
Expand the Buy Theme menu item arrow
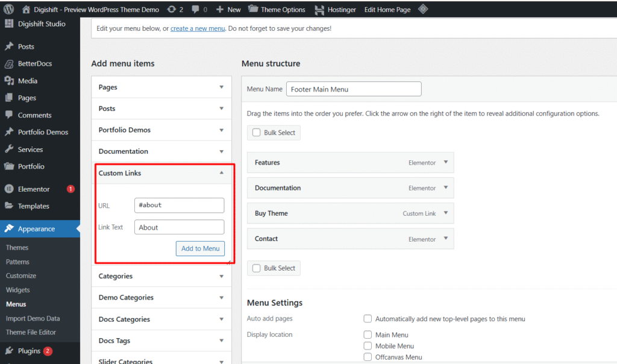click(446, 213)
